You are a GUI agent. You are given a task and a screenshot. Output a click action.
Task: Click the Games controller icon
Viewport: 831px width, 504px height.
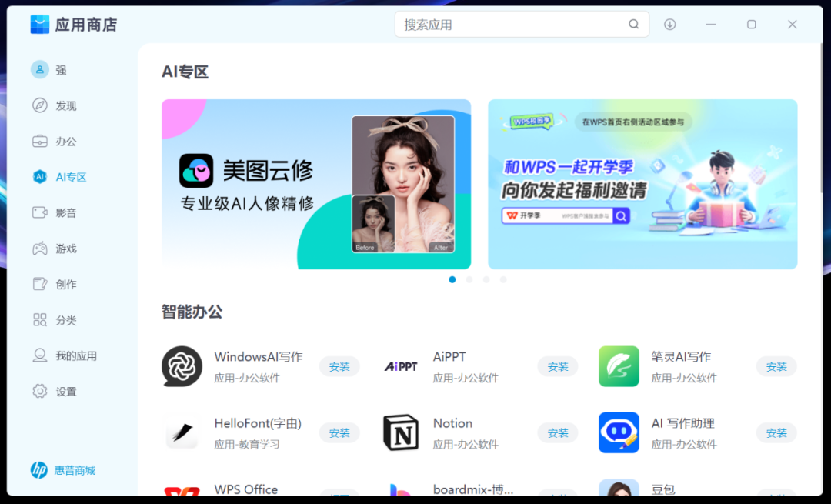[40, 249]
